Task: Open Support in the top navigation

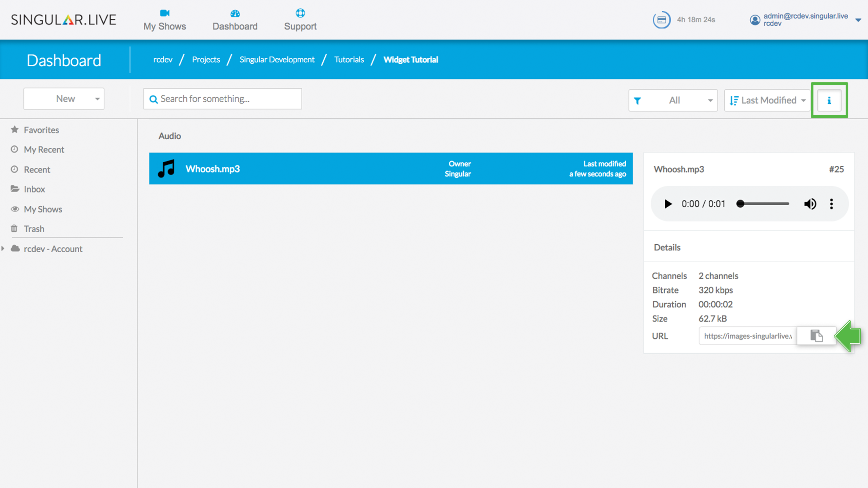Action: (x=300, y=20)
